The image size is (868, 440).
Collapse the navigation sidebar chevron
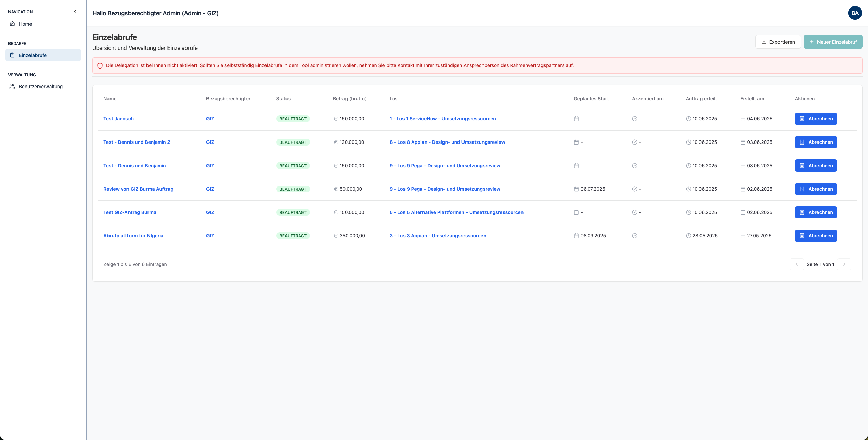click(x=75, y=12)
